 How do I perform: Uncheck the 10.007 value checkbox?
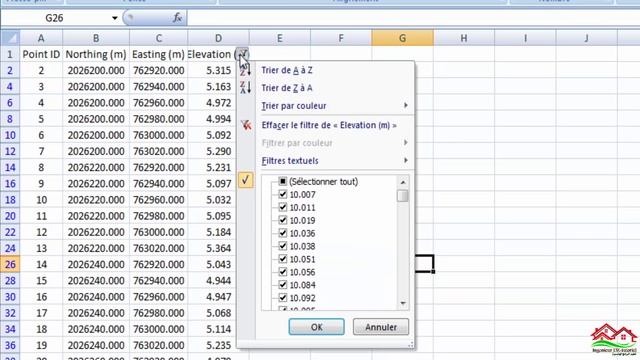pos(282,194)
